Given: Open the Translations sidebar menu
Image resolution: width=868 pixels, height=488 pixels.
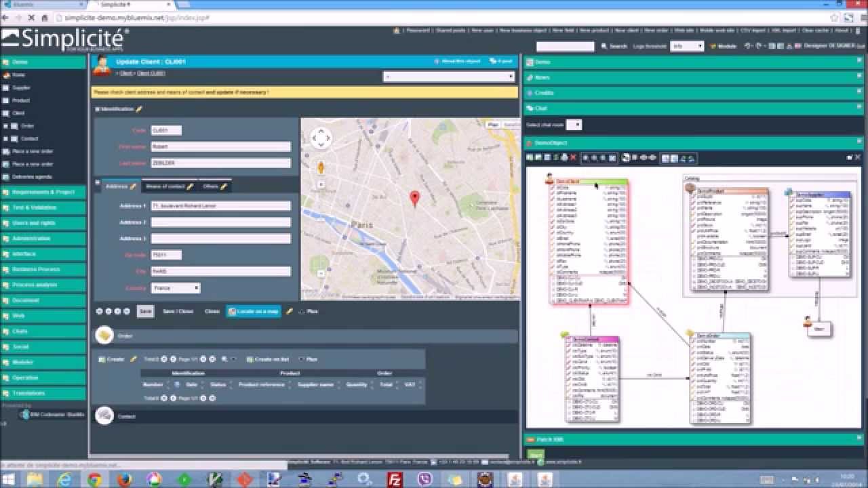Looking at the screenshot, I should click(x=43, y=393).
